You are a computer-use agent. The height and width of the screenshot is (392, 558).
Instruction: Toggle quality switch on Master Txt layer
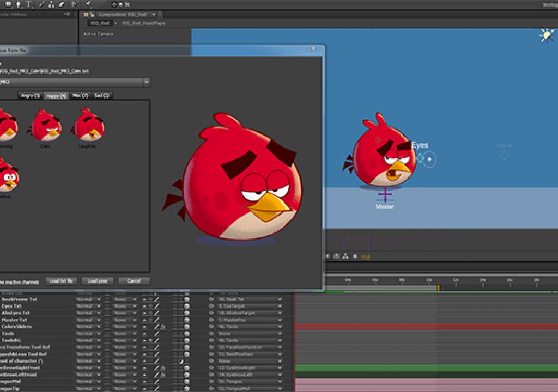156,320
